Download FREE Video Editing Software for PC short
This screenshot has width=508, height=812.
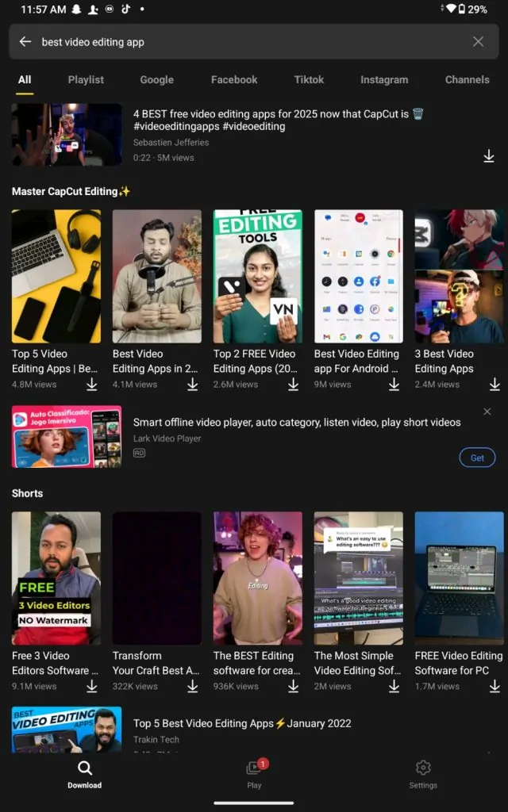[x=495, y=686]
